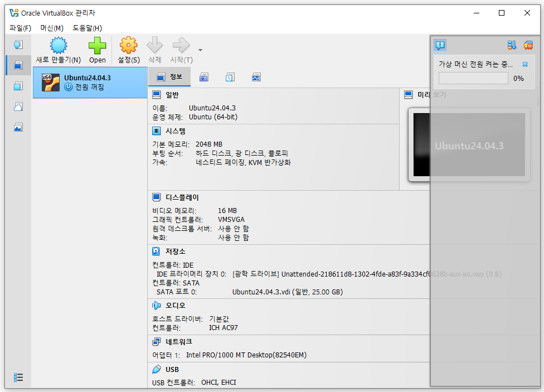Click the 시스템 section chip icon
The height and width of the screenshot is (392, 544).
157,131
